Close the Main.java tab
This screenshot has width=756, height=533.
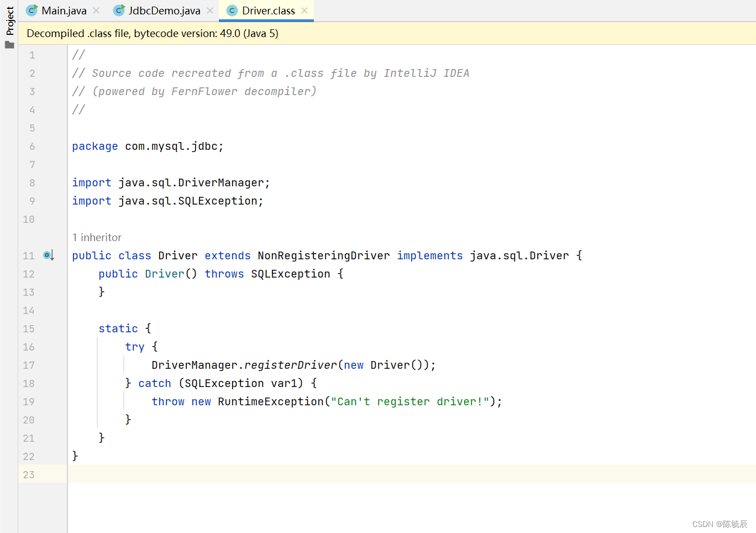coord(96,11)
